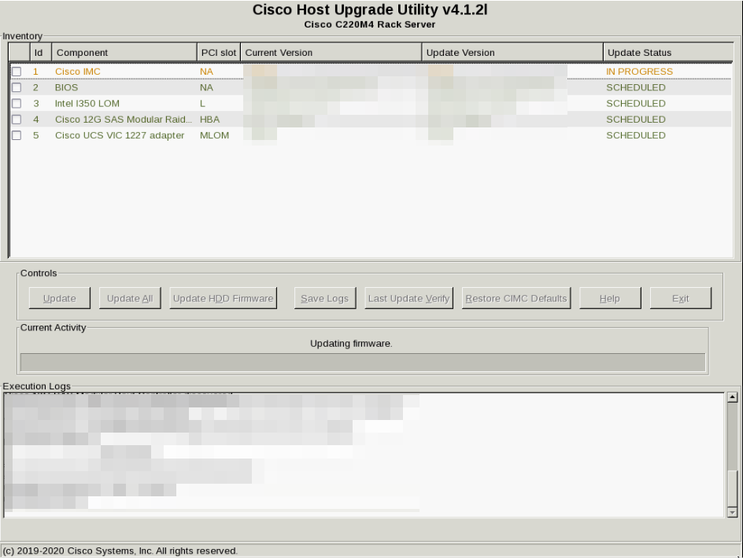Select 'Cisco 12G SAS Modular Raid...' text
Image resolution: width=743 pixels, height=560 pixels.
click(124, 120)
